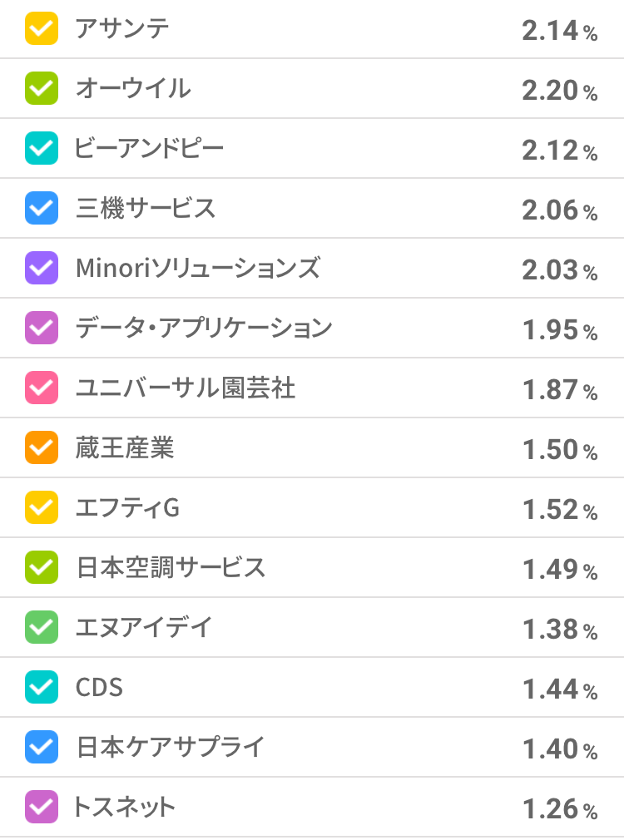Click the 1.26% value for トスネット
The height and width of the screenshot is (840, 624).
(x=559, y=808)
